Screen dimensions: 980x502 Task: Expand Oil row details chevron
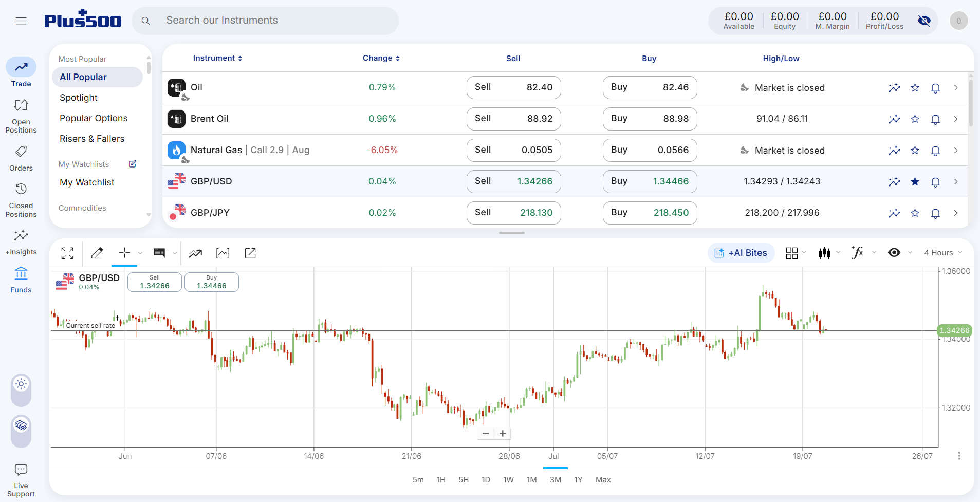pos(956,88)
